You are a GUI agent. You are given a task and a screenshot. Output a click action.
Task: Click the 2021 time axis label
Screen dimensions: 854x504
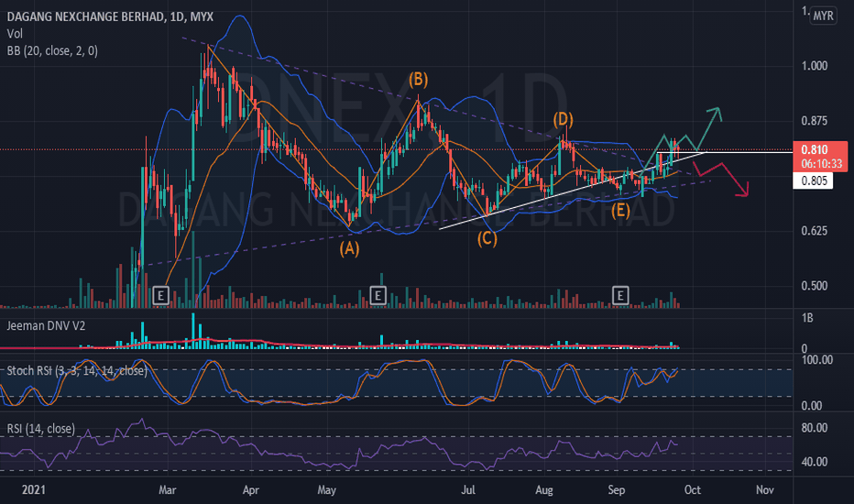click(x=33, y=490)
